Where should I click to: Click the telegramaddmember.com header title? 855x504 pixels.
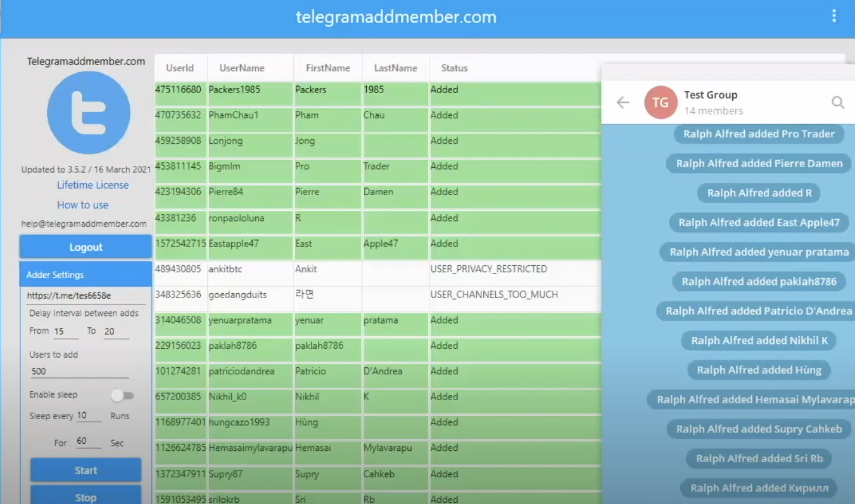pos(396,17)
